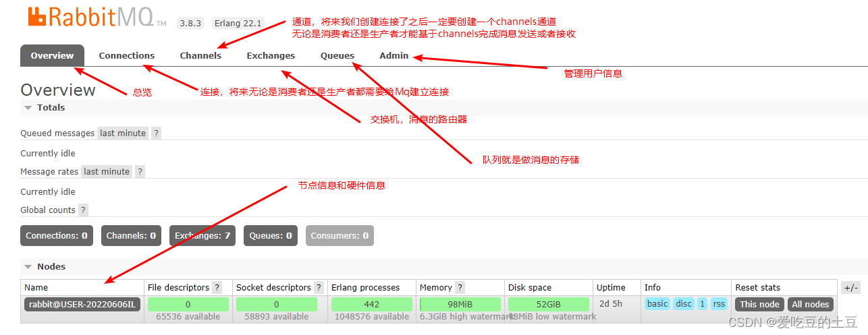Click the RabbitMQ logo
The height and width of the screenshot is (335, 868).
(x=97, y=18)
